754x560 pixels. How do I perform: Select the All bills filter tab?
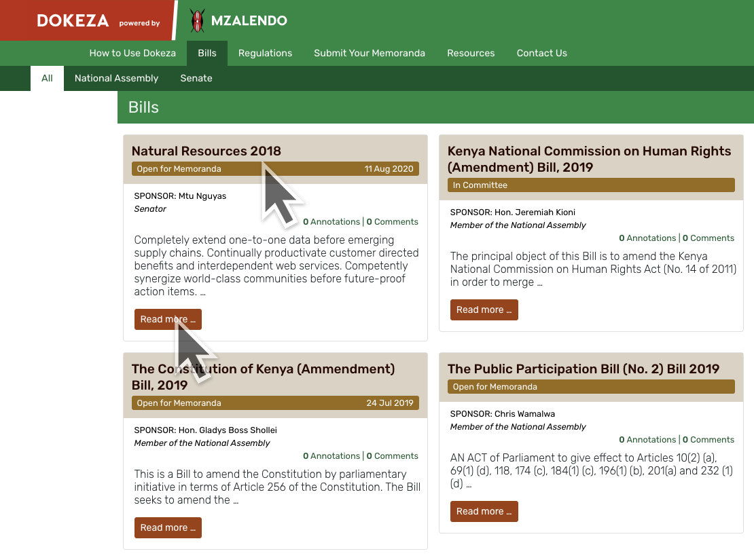pos(47,78)
